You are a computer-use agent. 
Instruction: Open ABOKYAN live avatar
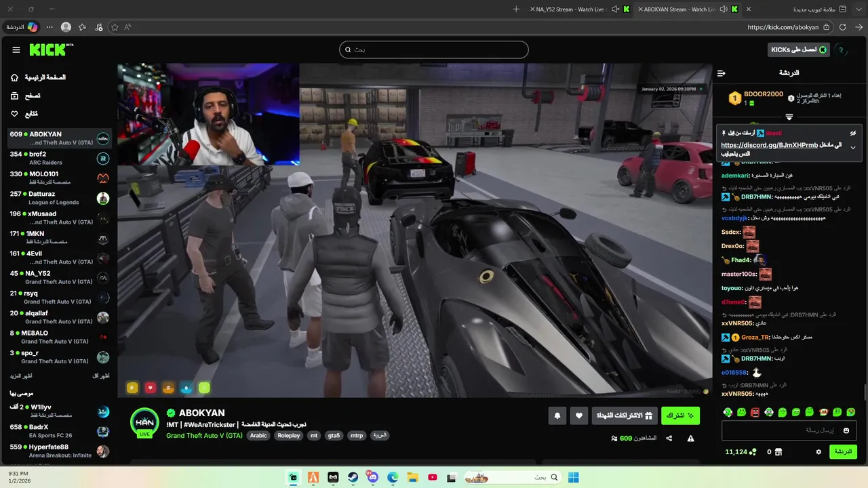pyautogui.click(x=144, y=422)
